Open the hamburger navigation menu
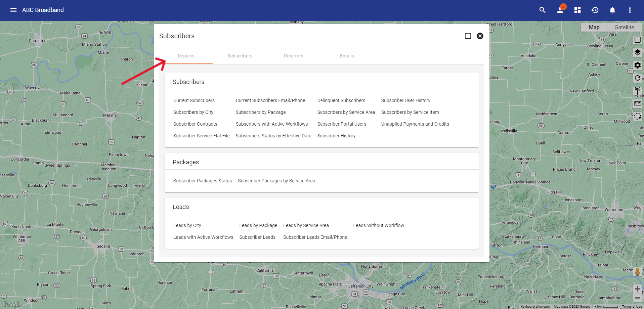 (13, 10)
